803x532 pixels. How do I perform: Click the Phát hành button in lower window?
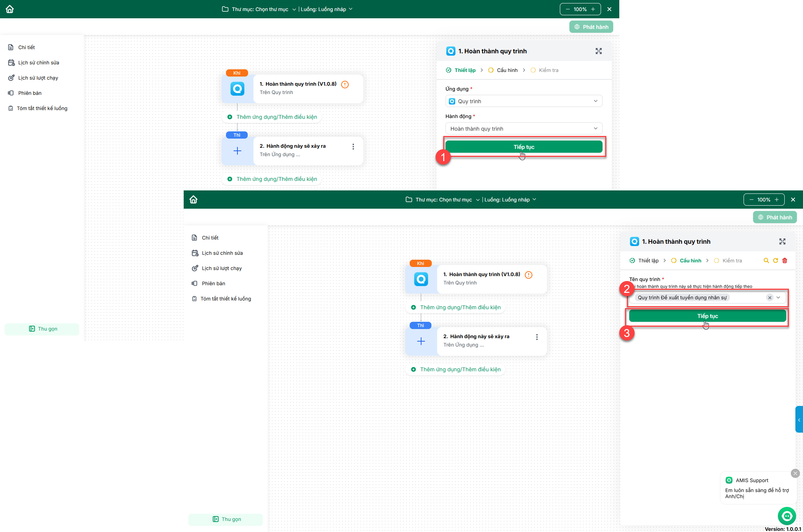(775, 217)
